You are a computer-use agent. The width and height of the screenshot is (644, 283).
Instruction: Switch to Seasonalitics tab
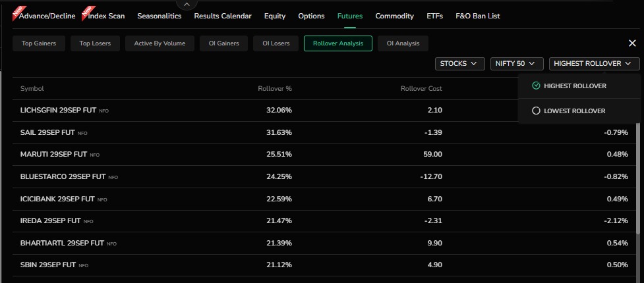point(160,16)
